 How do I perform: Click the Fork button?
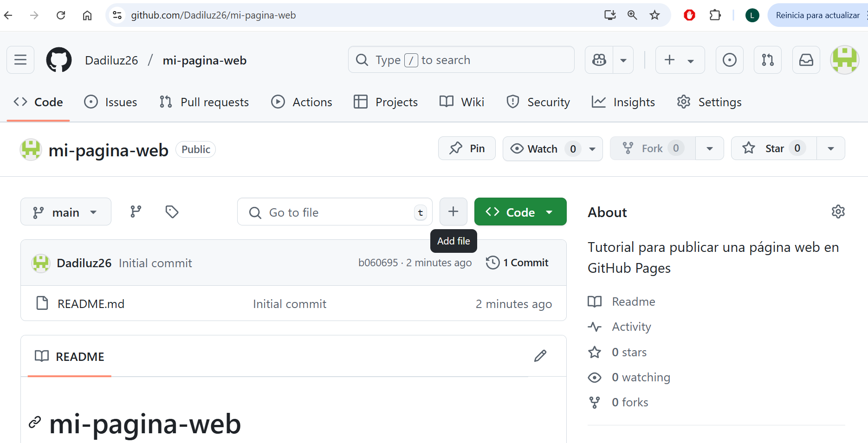[653, 148]
